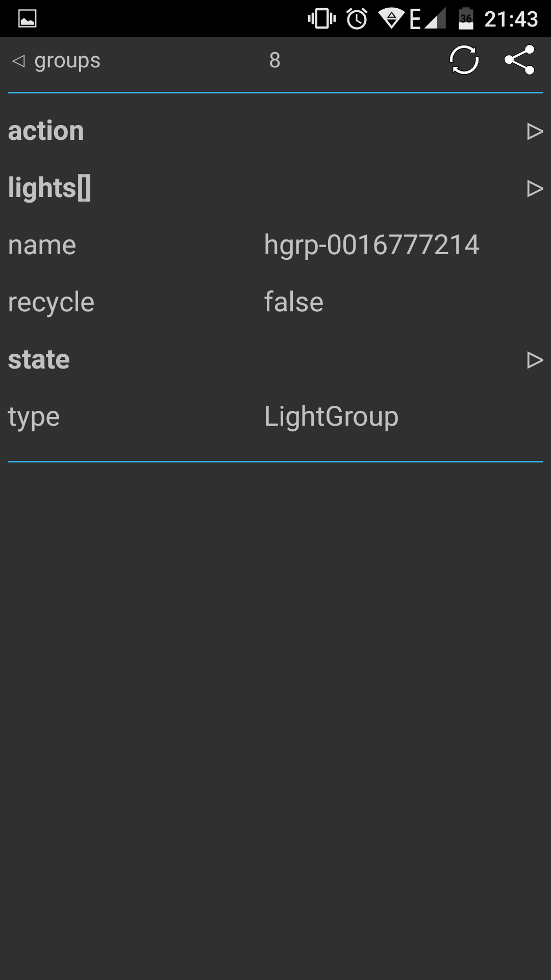Tap the clock showing 21:43
Screen dimensions: 551x980
click(x=511, y=19)
